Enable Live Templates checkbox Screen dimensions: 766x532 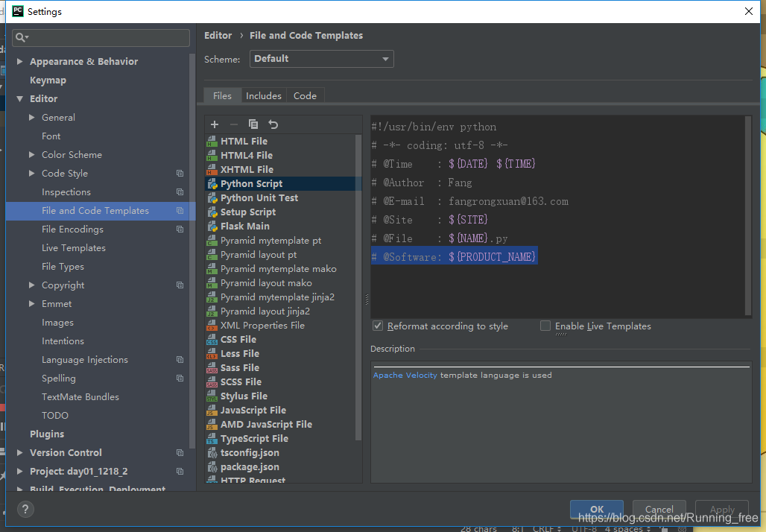(x=545, y=326)
